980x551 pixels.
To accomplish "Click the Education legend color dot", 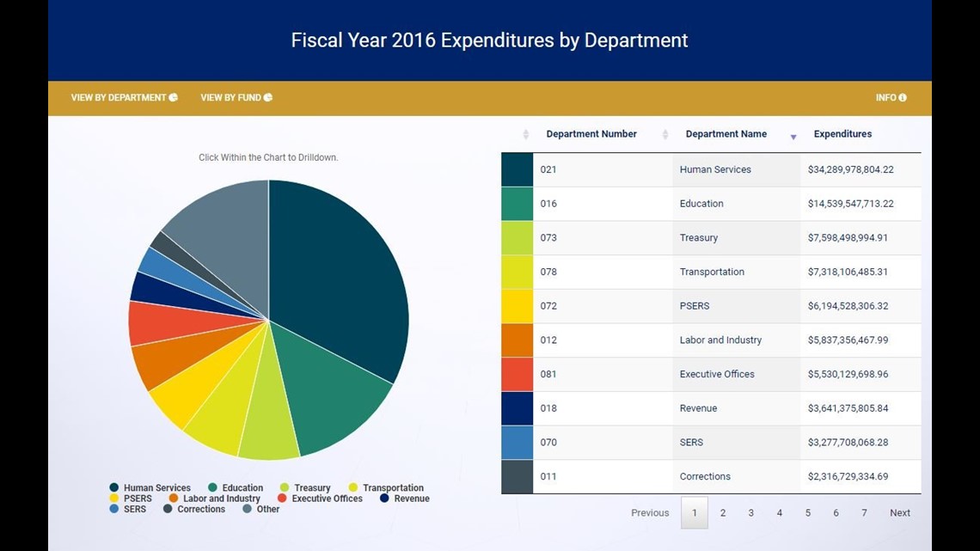I will 212,487.
